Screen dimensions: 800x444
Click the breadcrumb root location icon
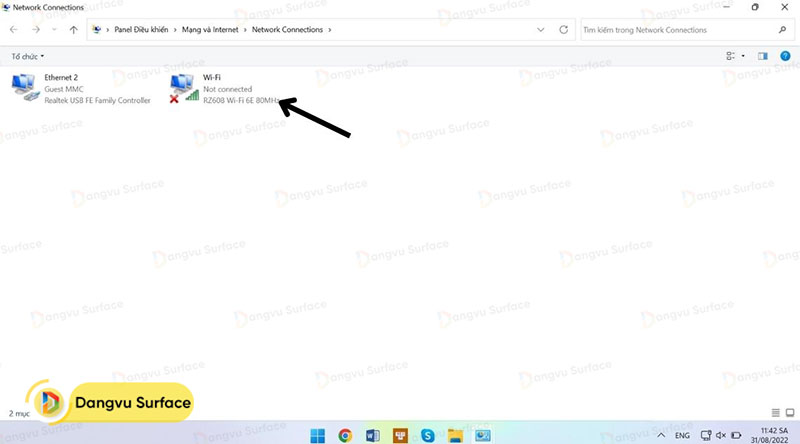tap(96, 30)
